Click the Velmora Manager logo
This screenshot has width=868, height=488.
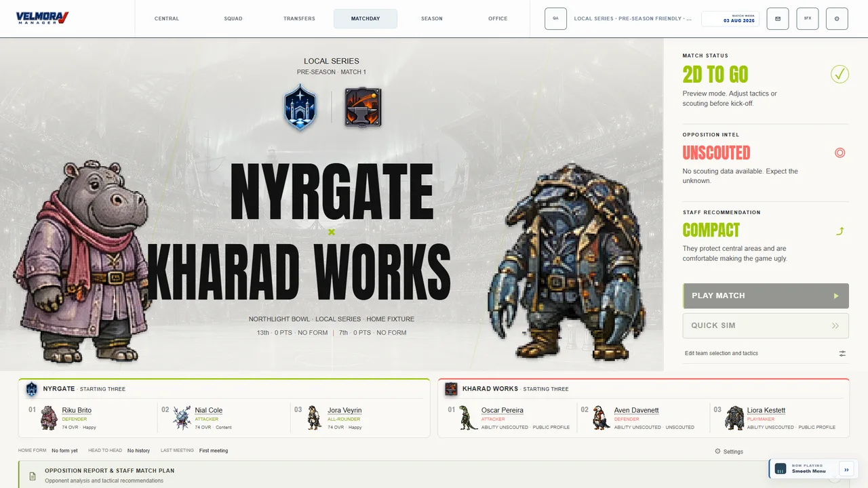[42, 18]
